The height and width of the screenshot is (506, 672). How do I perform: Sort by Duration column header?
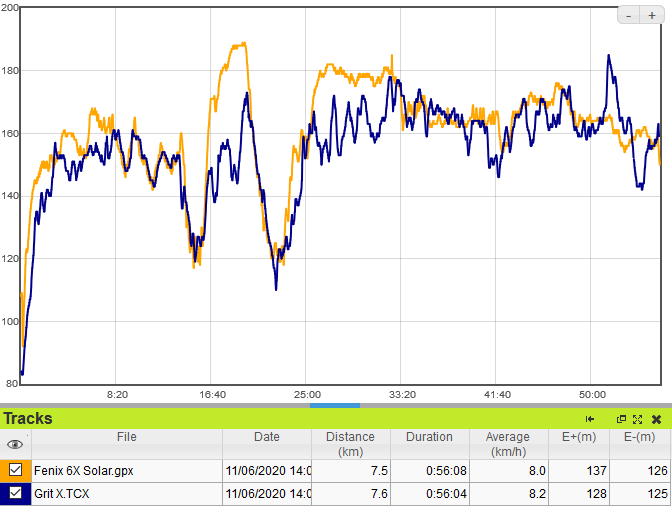coord(429,437)
